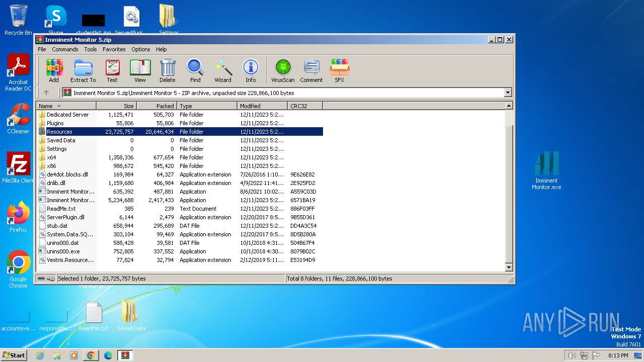Open the Commands menu
644x362 pixels.
[65, 49]
